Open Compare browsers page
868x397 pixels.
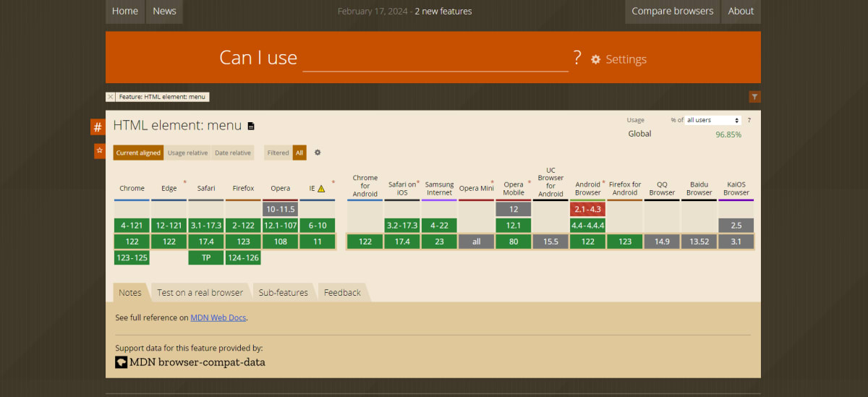click(x=672, y=12)
